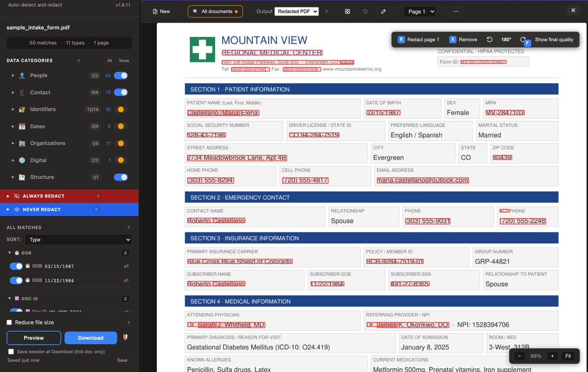Click the People person icon
The height and width of the screenshot is (372, 588).
pos(22,75)
